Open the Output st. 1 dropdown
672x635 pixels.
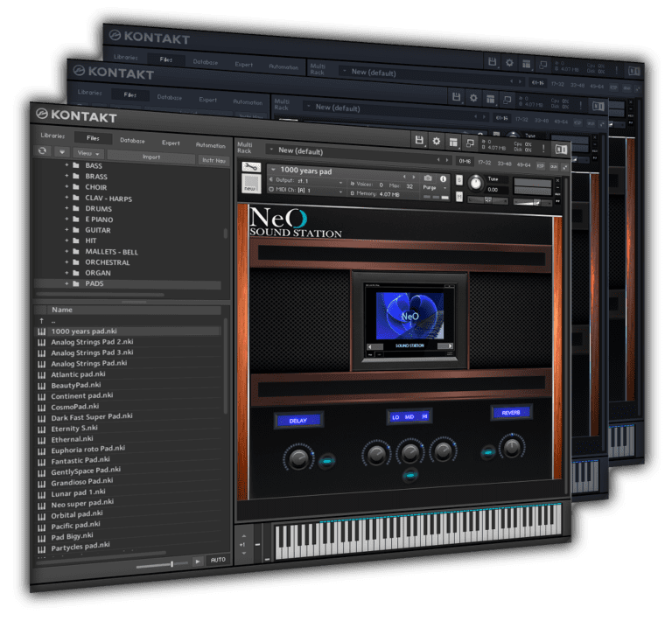306,181
